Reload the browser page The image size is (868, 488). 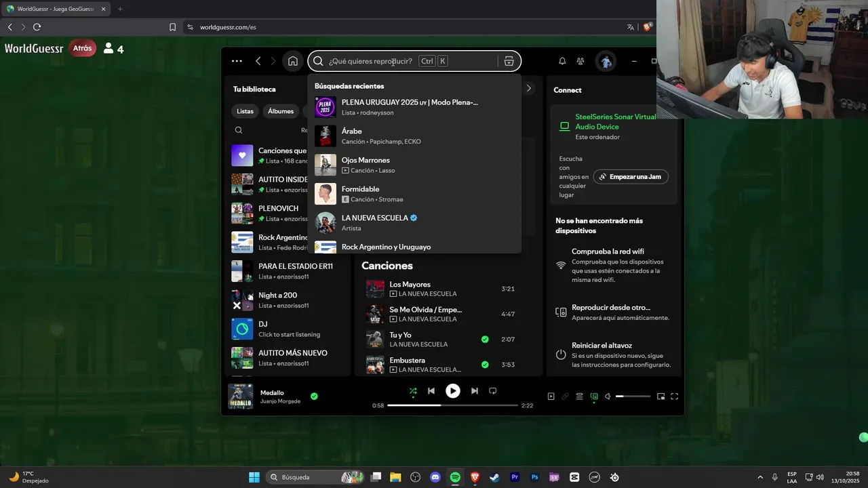coord(37,27)
